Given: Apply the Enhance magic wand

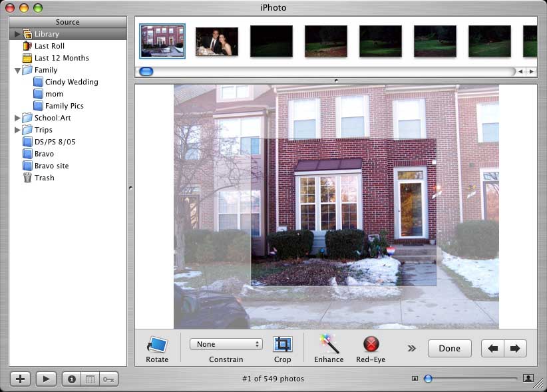Looking at the screenshot, I should 329,344.
